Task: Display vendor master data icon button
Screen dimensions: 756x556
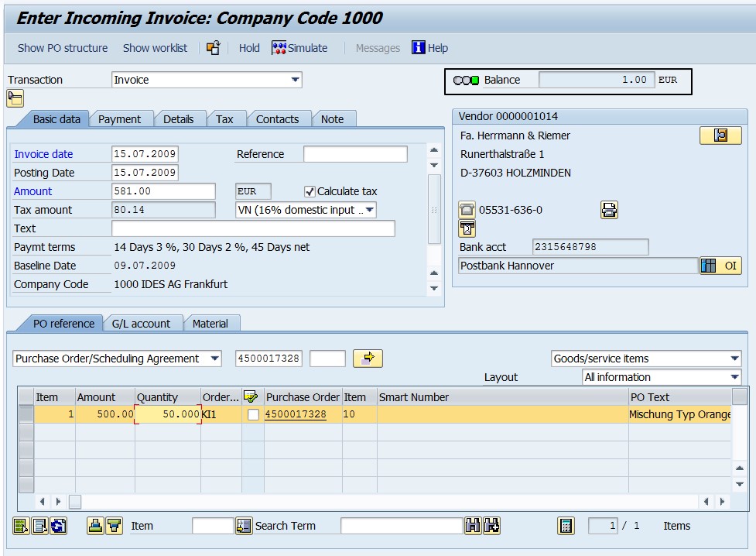Action: (x=720, y=136)
